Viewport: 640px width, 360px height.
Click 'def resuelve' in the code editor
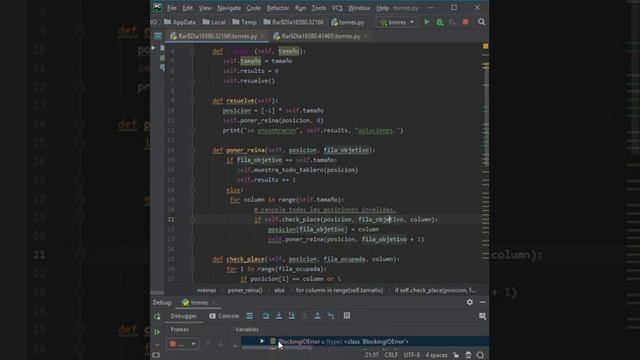tap(233, 100)
